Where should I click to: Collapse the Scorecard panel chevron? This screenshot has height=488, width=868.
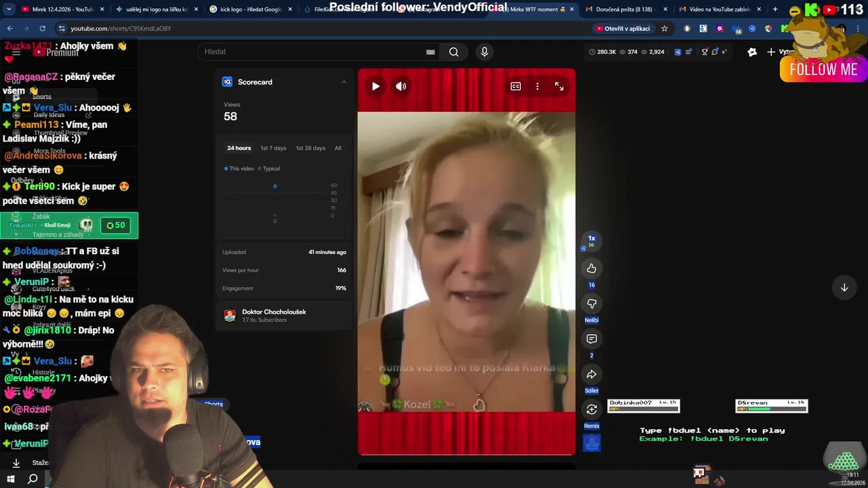(344, 82)
